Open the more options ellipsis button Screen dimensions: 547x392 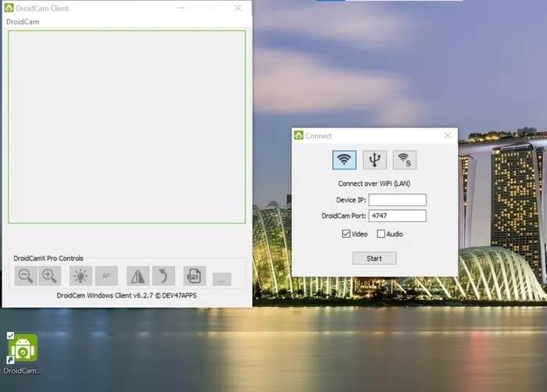pos(222,280)
